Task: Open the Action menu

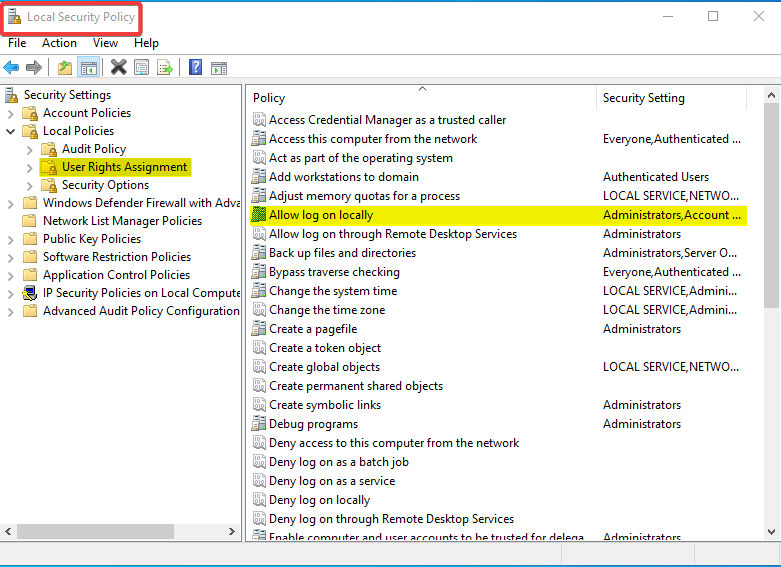Action: [59, 43]
